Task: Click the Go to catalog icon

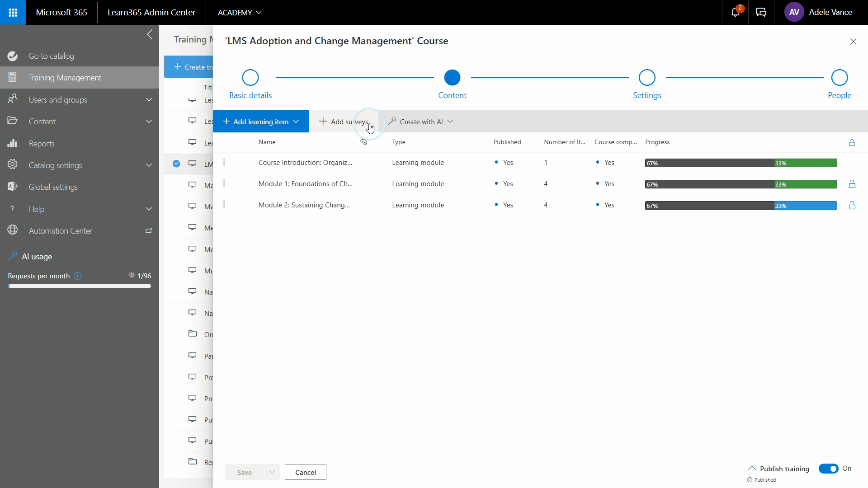Action: point(13,56)
